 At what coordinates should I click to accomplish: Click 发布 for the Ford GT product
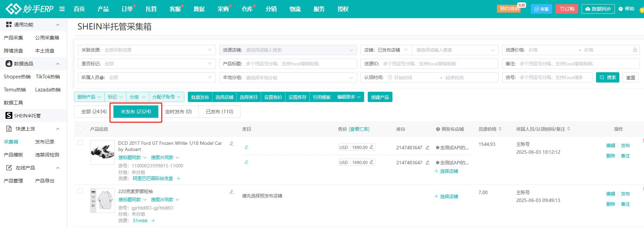click(x=625, y=145)
